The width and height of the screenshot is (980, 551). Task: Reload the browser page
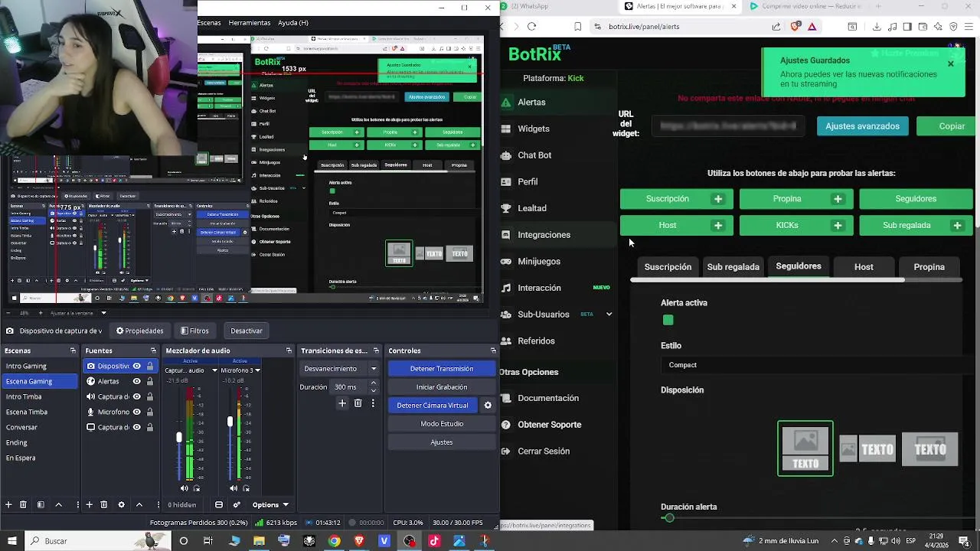click(x=531, y=26)
